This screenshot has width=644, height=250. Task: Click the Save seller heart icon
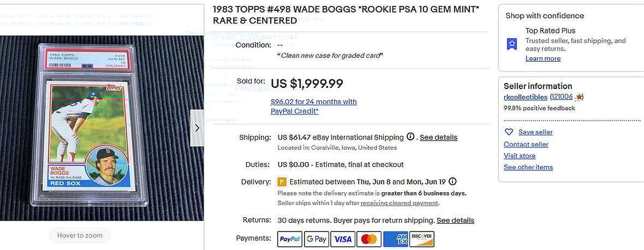[x=509, y=132]
